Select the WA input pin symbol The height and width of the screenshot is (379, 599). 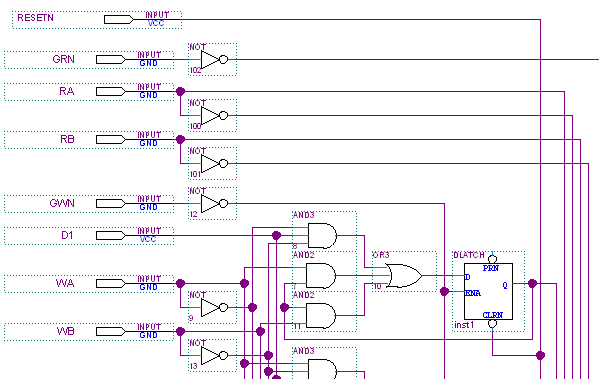tap(111, 283)
